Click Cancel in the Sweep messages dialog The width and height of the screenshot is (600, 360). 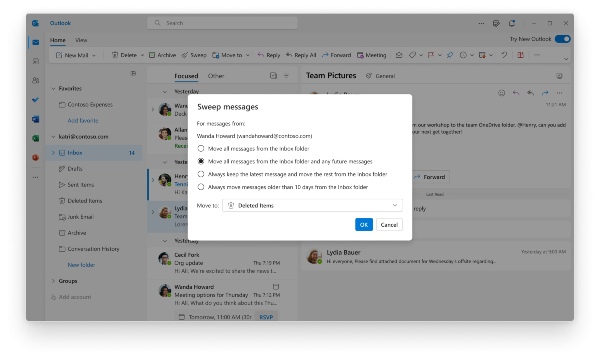pos(389,225)
